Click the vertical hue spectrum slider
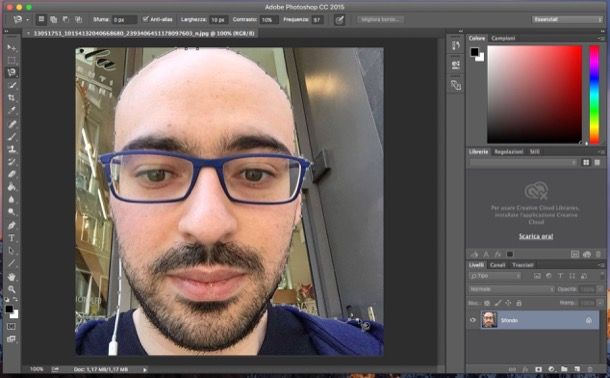610x378 pixels. [594, 94]
